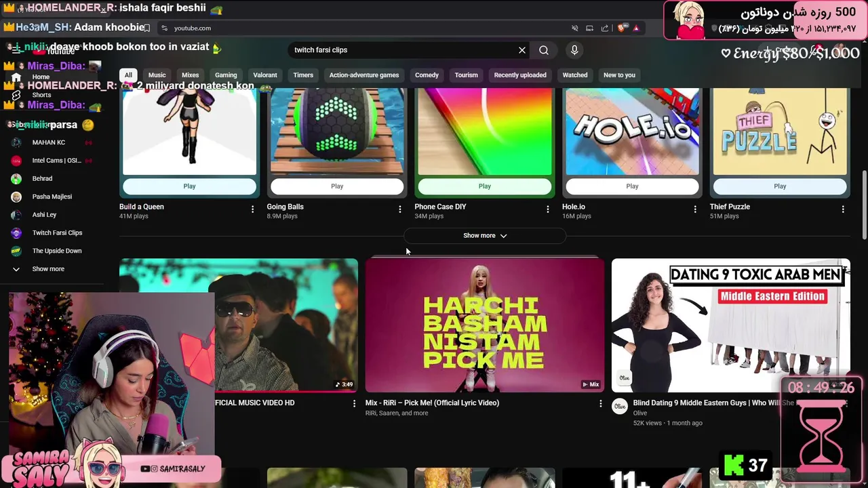Image resolution: width=868 pixels, height=488 pixels.
Task: Click the browser bookmark icon
Action: click(x=146, y=28)
